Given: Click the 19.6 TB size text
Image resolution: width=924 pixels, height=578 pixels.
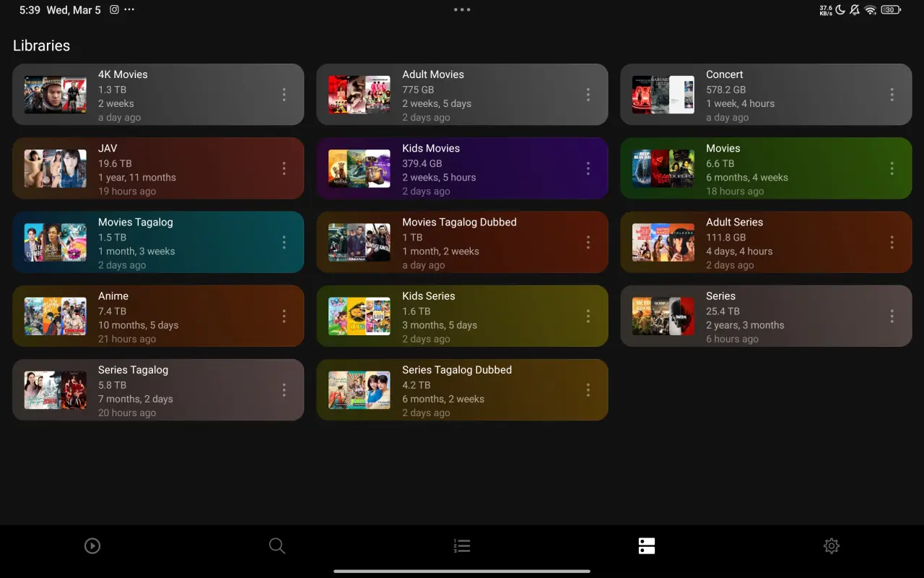Looking at the screenshot, I should [x=115, y=163].
